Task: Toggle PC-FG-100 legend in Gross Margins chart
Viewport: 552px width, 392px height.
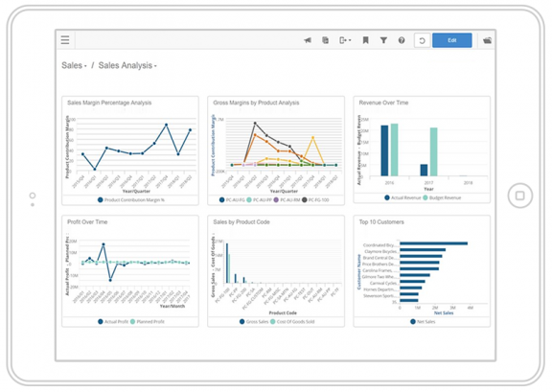Action: [x=315, y=199]
